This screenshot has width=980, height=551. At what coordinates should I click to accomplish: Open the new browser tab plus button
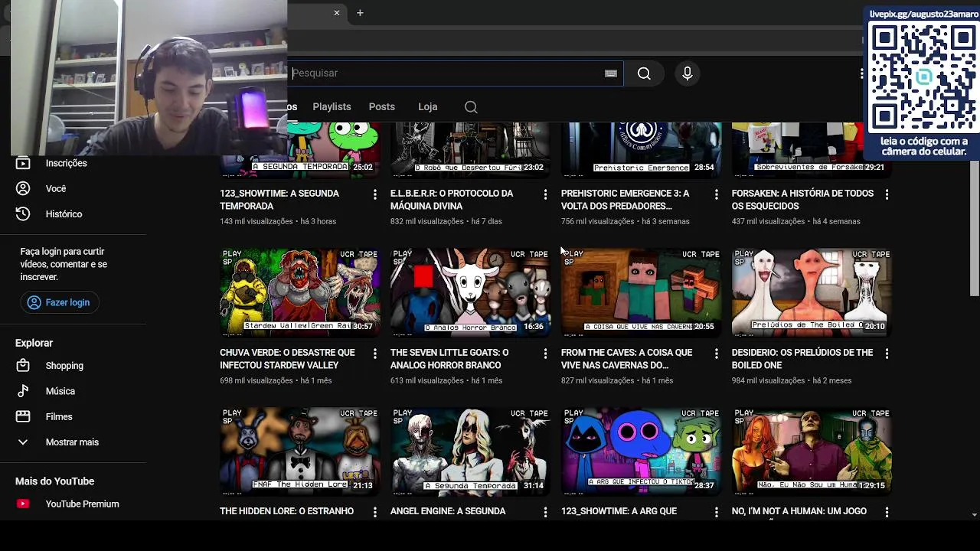pos(360,13)
